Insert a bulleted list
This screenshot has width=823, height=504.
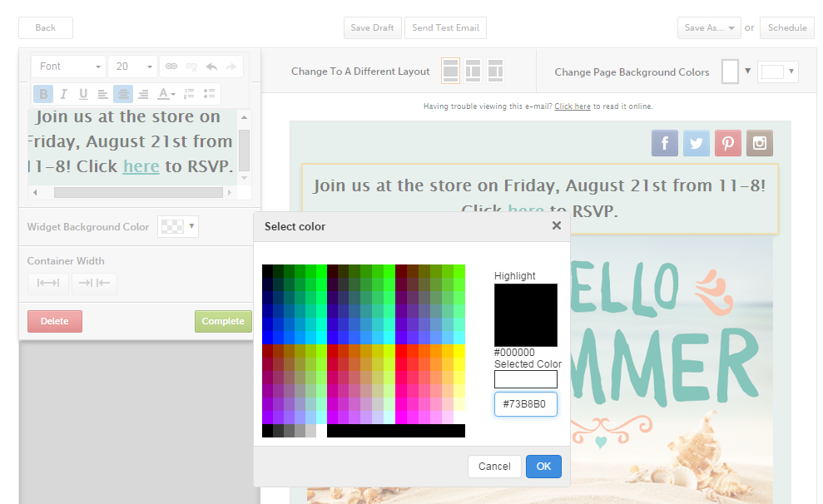(210, 94)
